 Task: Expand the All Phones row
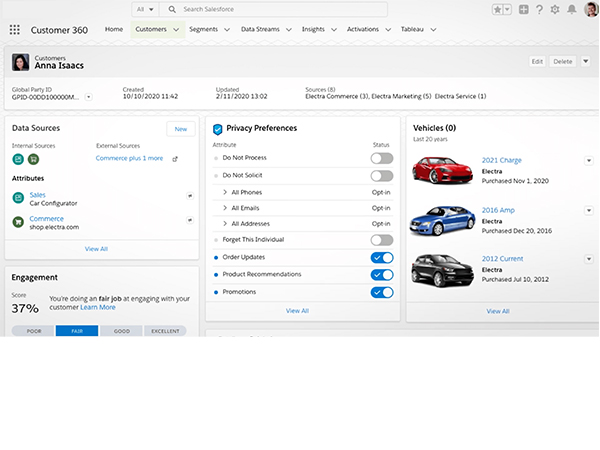[225, 192]
